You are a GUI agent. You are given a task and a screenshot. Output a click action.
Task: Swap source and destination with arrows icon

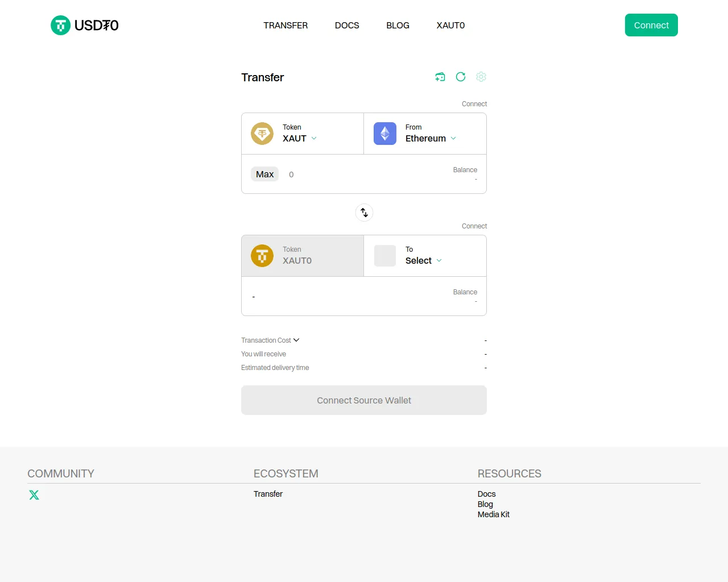(x=364, y=213)
